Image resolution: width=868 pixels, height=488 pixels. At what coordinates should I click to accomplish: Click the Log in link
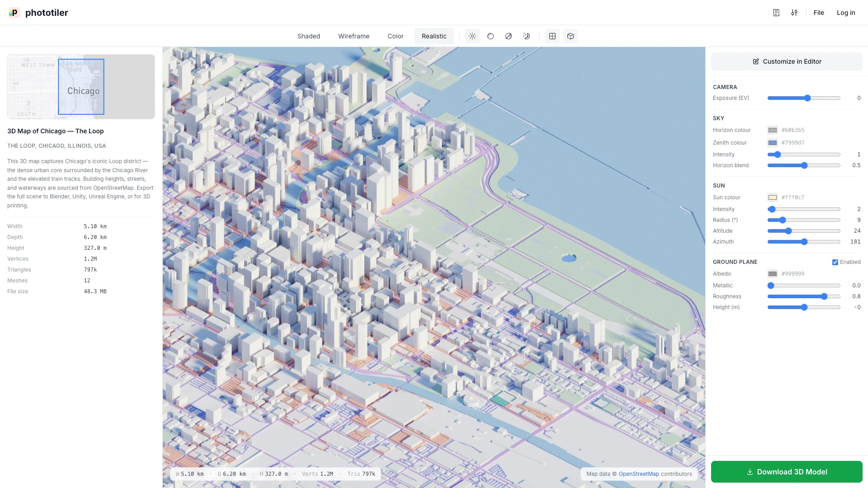(x=846, y=13)
